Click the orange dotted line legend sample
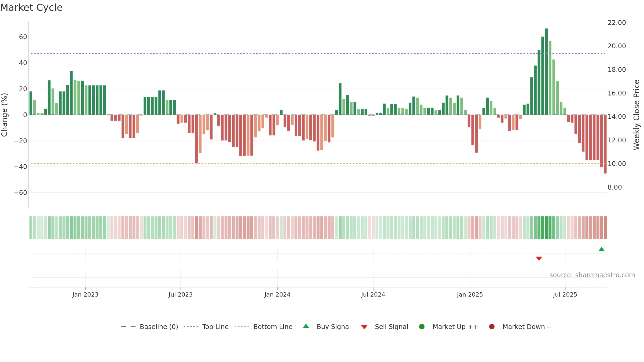644x362 pixels. 242,327
